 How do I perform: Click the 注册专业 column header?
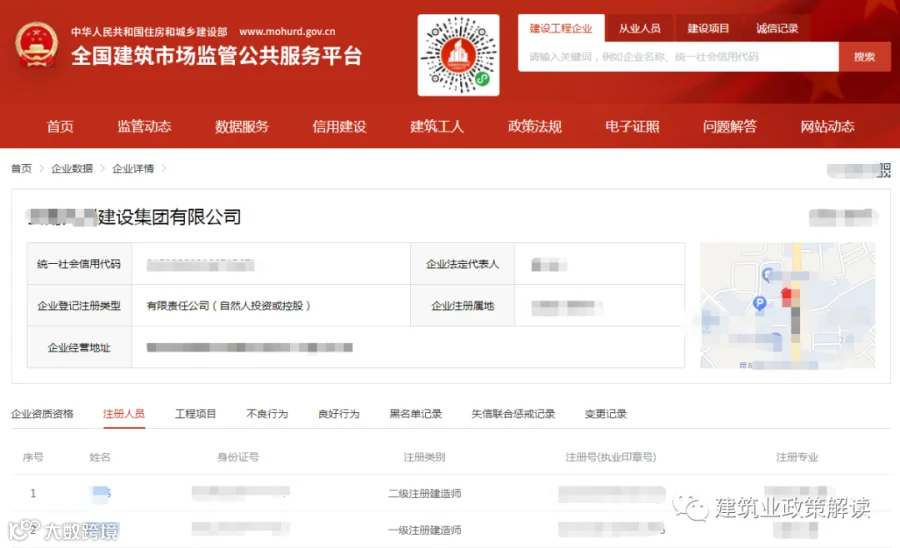(x=797, y=457)
